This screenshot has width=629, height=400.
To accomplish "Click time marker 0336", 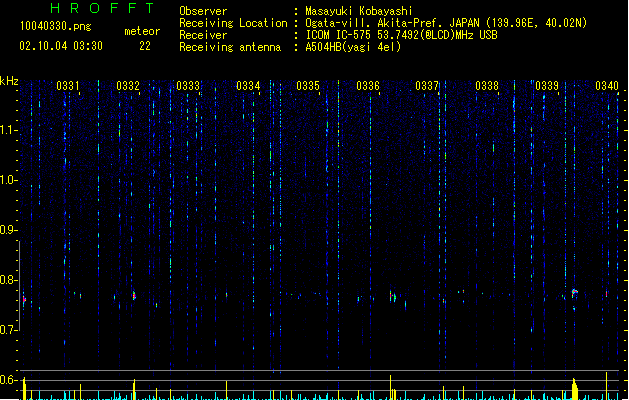I will point(368,86).
